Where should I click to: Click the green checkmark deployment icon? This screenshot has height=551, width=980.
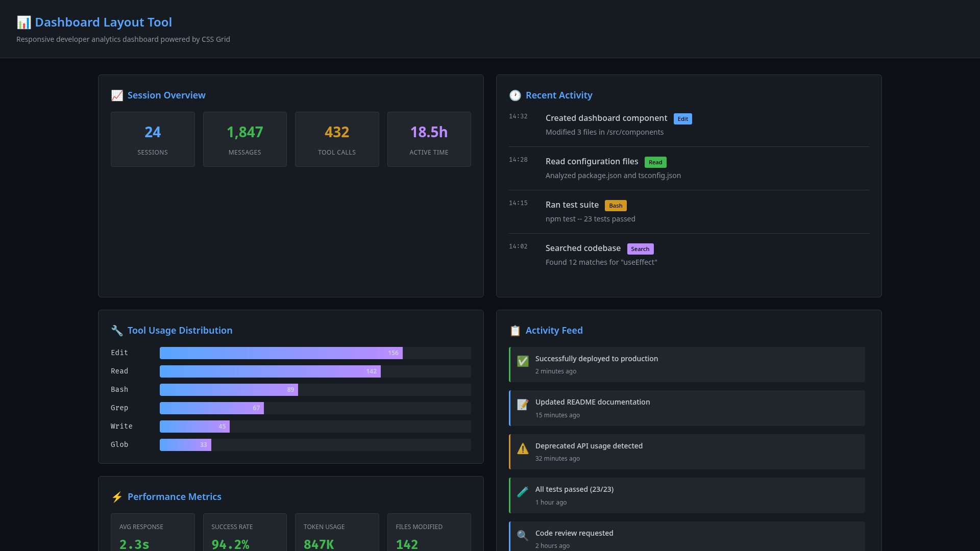[x=523, y=361]
